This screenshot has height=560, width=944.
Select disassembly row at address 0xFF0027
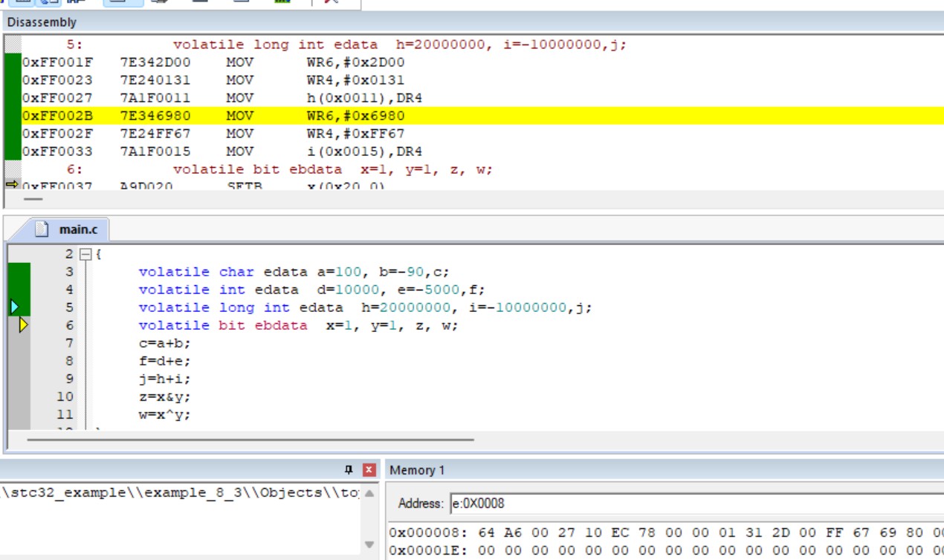coord(483,98)
